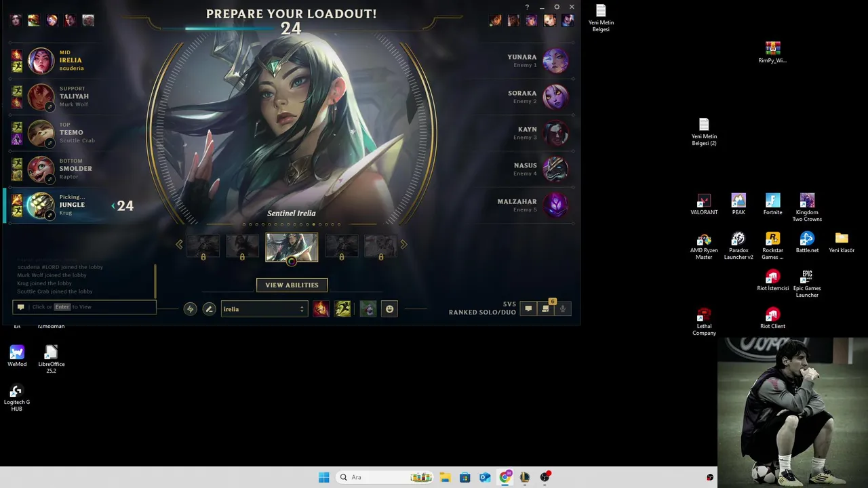The width and height of the screenshot is (868, 488).
Task: Open the chat bubble button near Ranked Solo/Duo
Action: click(x=528, y=309)
